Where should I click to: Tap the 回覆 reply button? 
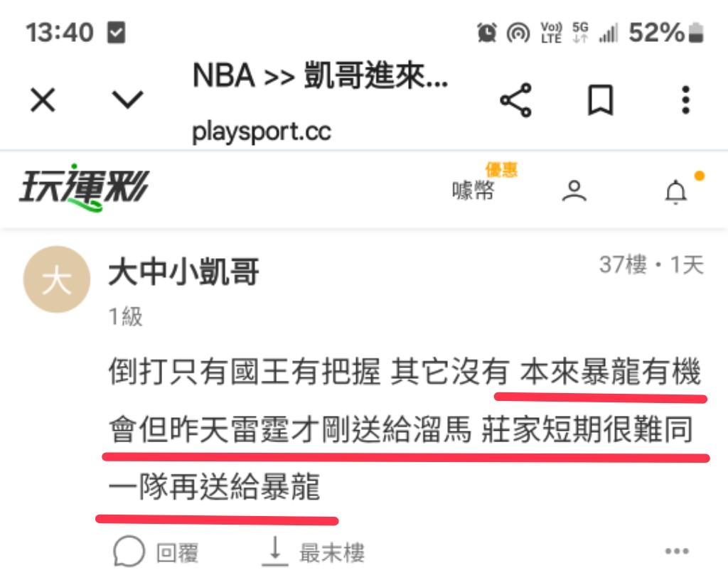point(177,553)
